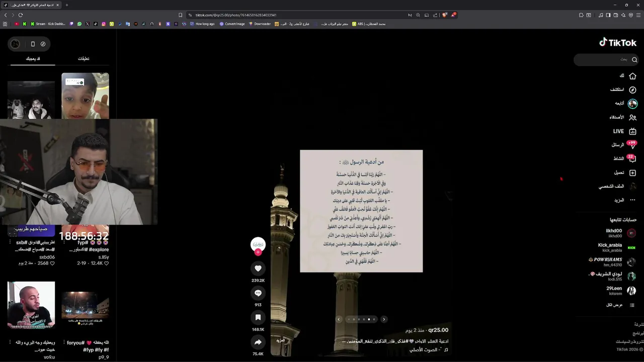Click the TikTok logo
Image resolution: width=644 pixels, height=362 pixels.
click(618, 43)
